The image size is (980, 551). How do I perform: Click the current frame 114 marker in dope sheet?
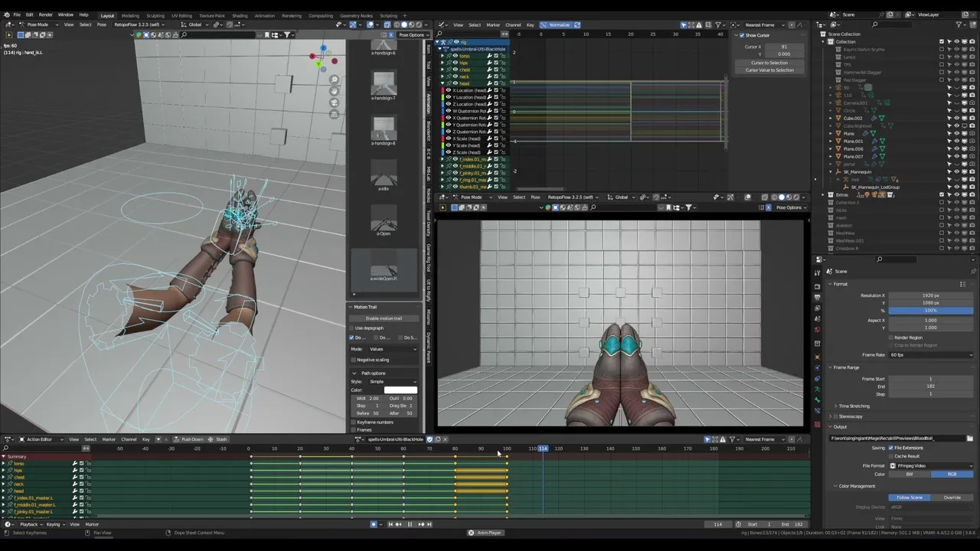[543, 448]
